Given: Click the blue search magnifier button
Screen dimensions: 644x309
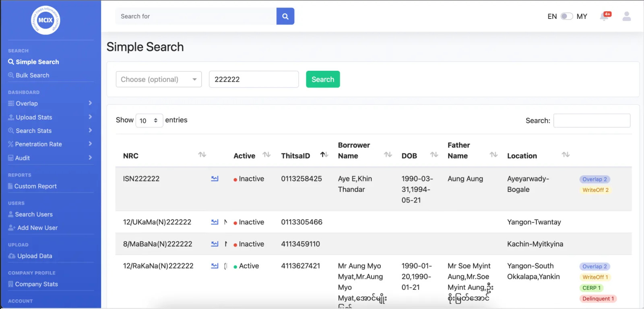Looking at the screenshot, I should pyautogui.click(x=285, y=16).
